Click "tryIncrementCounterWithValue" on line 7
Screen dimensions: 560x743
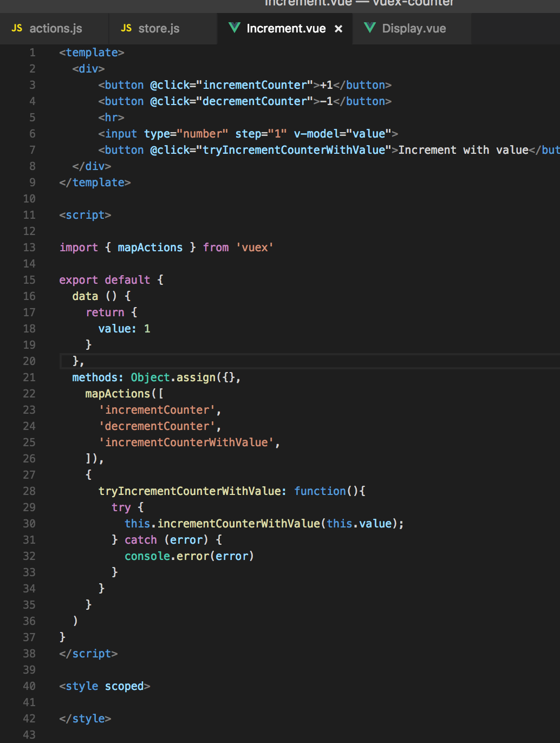pyautogui.click(x=294, y=150)
